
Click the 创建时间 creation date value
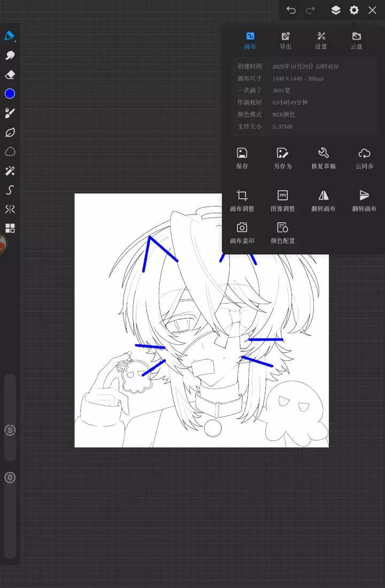(x=305, y=66)
